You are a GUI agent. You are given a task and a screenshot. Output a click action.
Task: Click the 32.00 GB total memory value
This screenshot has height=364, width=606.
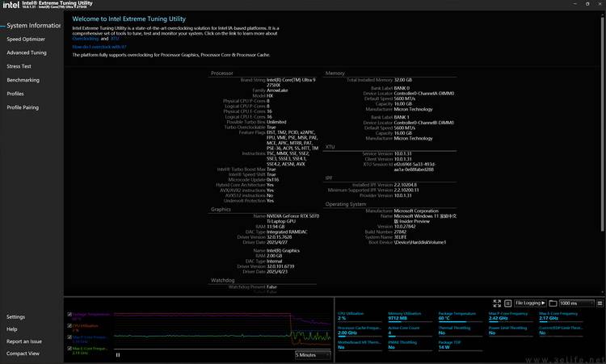tap(402, 80)
